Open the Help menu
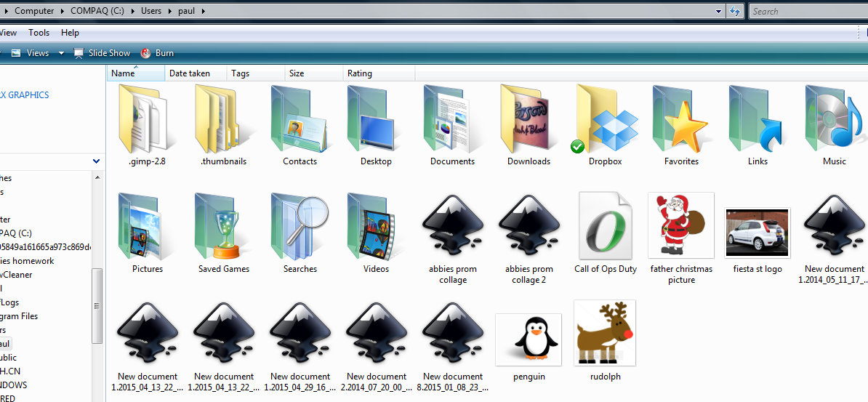The width and height of the screenshot is (868, 402). [70, 33]
